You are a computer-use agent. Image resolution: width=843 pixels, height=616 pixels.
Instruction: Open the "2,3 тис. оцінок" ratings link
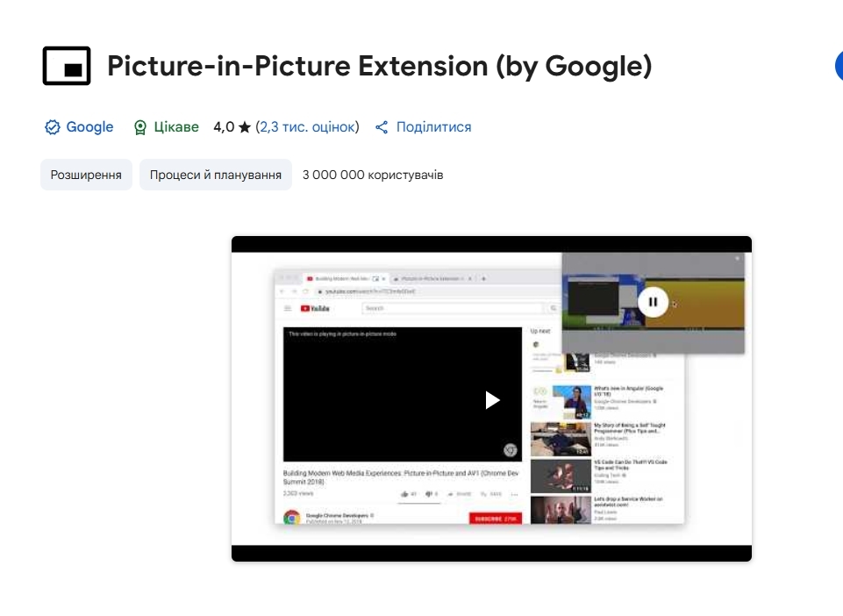point(308,127)
